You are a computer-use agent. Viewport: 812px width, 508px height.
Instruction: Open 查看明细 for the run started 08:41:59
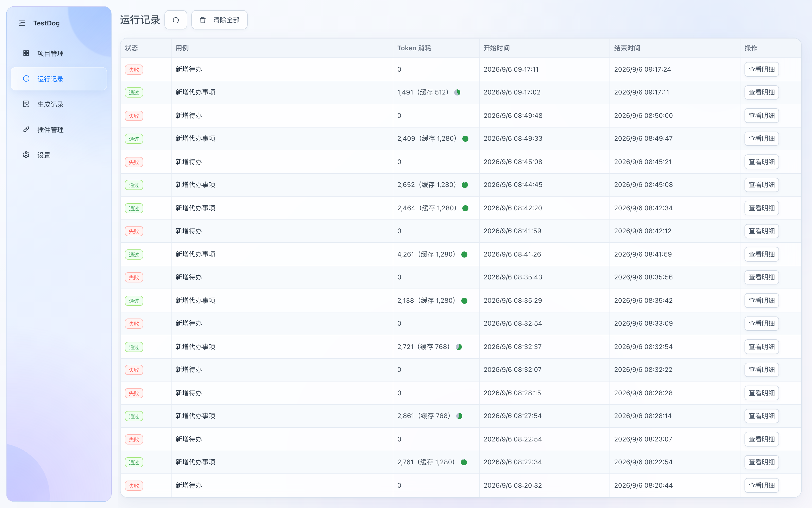click(x=762, y=231)
